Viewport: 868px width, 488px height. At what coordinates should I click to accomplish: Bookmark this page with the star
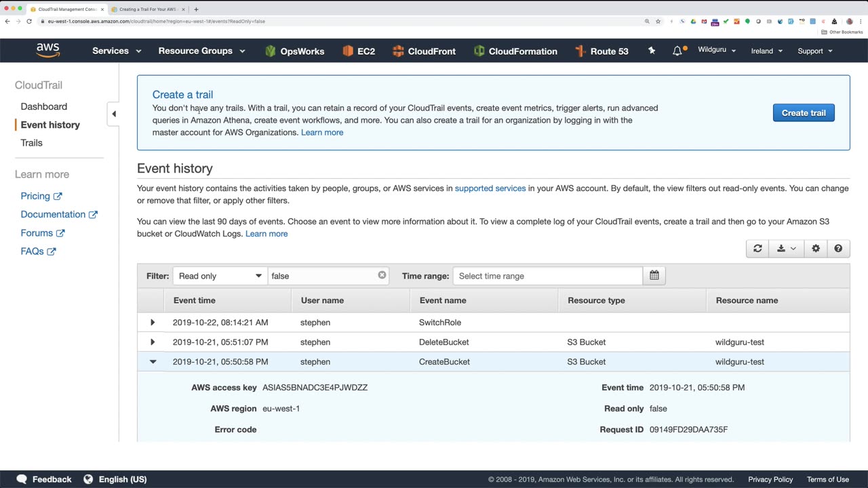[658, 21]
